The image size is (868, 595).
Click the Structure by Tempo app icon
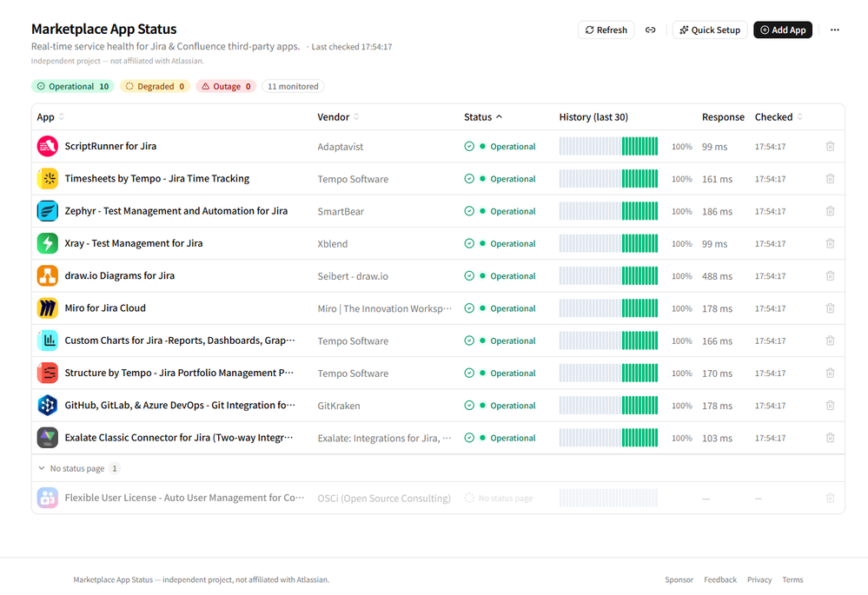point(48,373)
